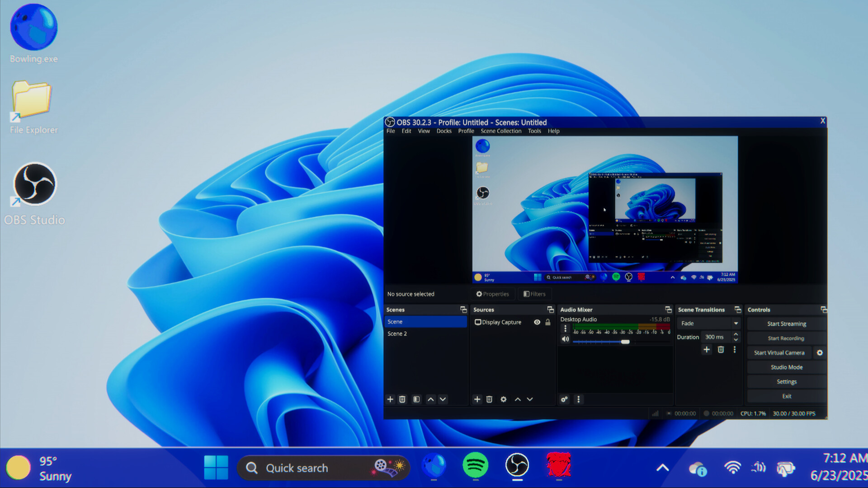Increase Duration using the up stepper arrow

pos(736,334)
